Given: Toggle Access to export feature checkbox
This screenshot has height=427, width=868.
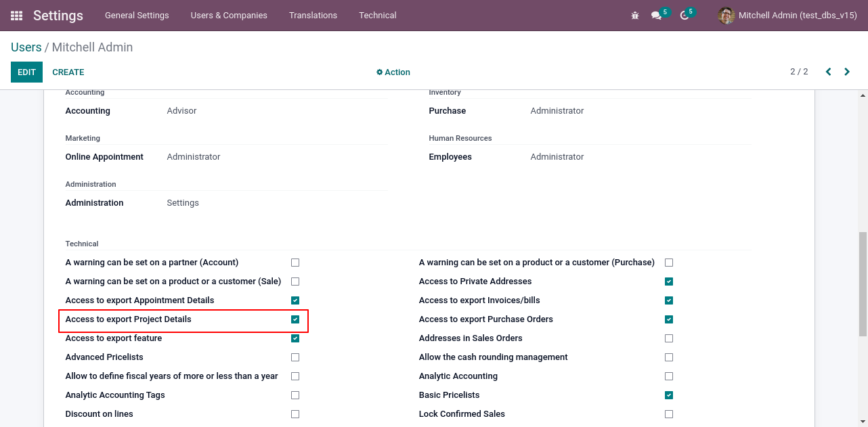Looking at the screenshot, I should point(295,338).
